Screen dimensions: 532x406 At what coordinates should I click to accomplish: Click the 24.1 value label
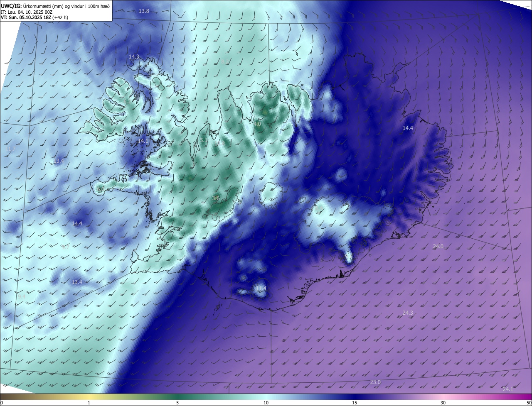pyautogui.click(x=508, y=389)
